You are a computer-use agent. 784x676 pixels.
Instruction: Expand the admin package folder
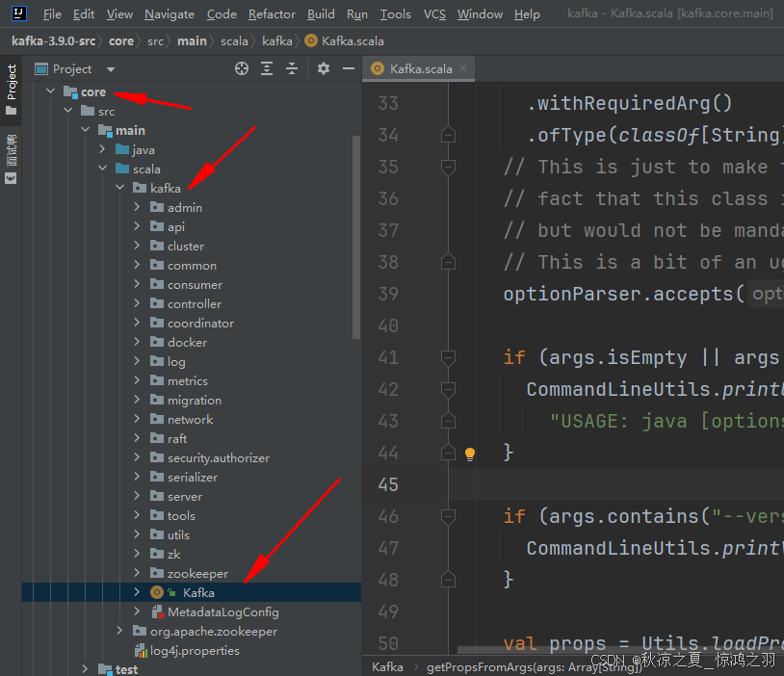[x=138, y=207]
